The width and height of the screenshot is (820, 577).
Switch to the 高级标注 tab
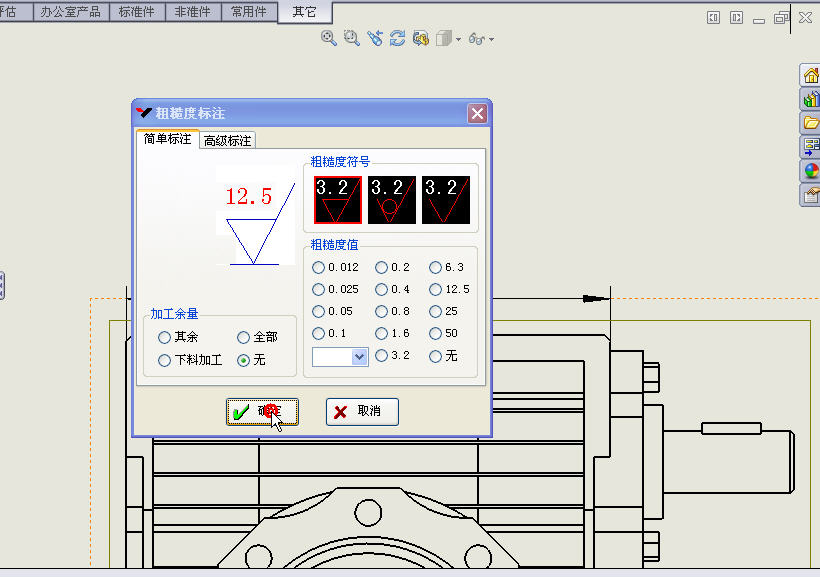(x=227, y=141)
